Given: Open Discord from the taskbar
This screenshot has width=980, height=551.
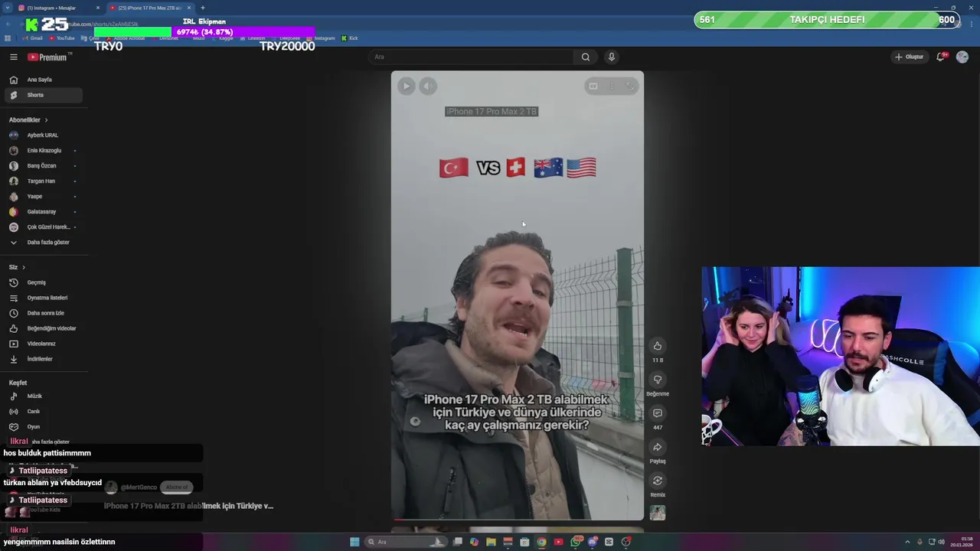Looking at the screenshot, I should click(x=593, y=542).
